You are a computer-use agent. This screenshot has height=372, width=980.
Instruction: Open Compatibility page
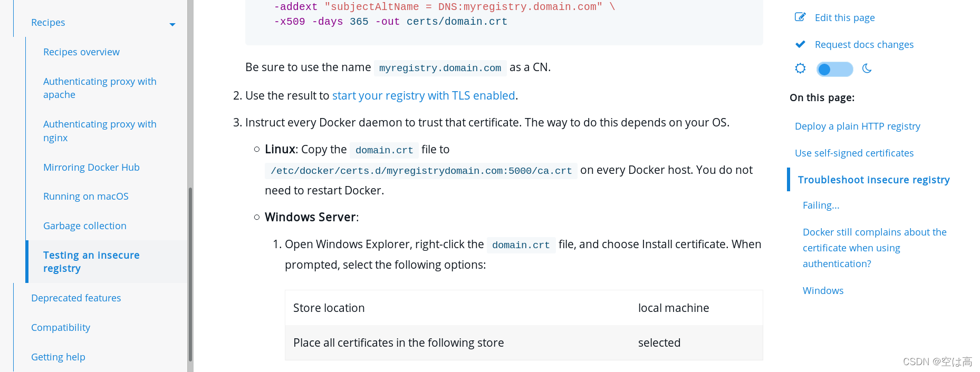61,328
